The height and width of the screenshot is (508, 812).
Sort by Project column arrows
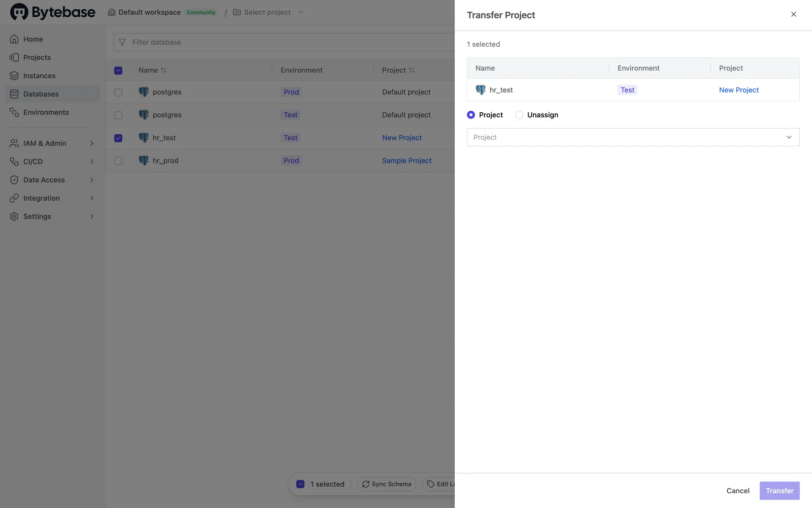pyautogui.click(x=412, y=70)
